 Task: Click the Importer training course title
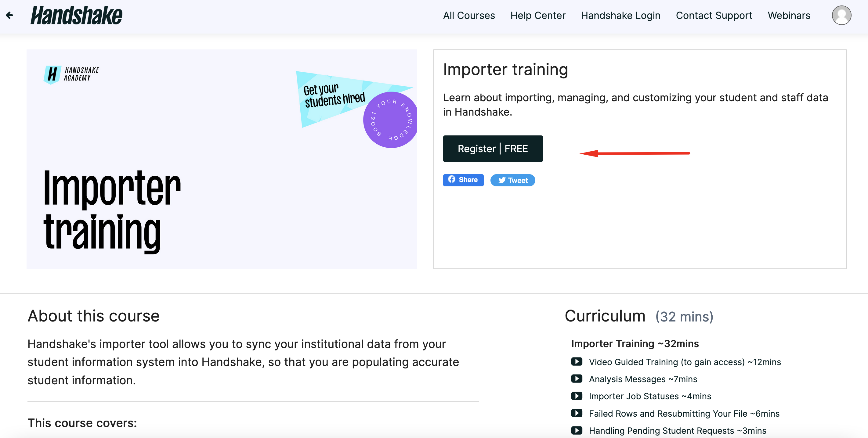click(505, 70)
